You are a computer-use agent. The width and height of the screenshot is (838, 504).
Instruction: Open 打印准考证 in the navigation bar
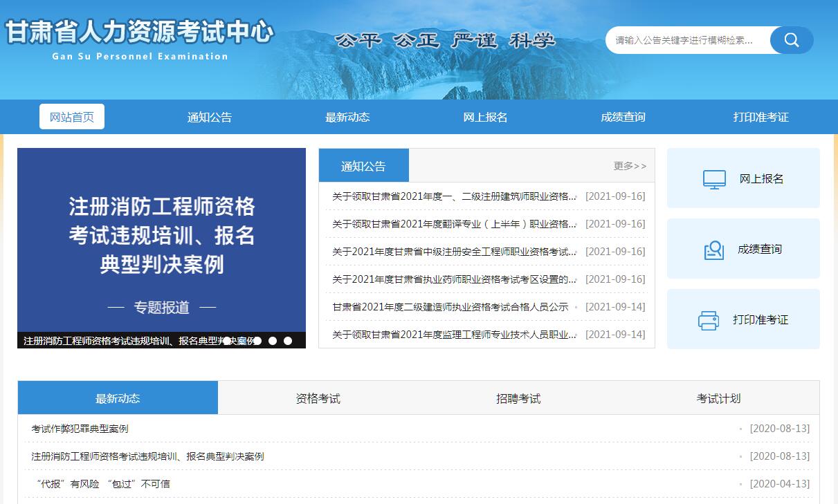[760, 118]
